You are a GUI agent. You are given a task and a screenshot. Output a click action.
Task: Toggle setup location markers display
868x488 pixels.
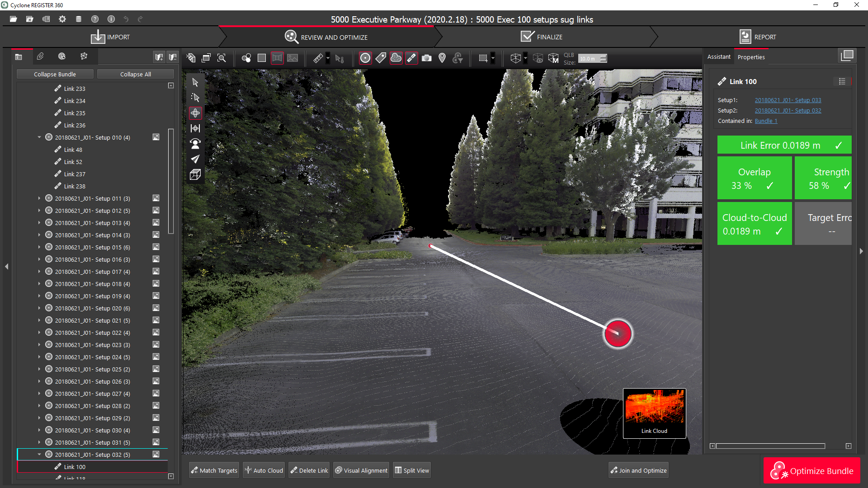click(x=365, y=58)
